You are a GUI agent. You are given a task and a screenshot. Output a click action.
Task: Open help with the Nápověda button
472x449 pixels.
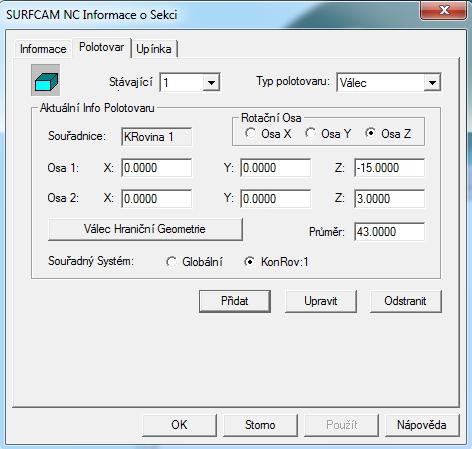coord(422,425)
